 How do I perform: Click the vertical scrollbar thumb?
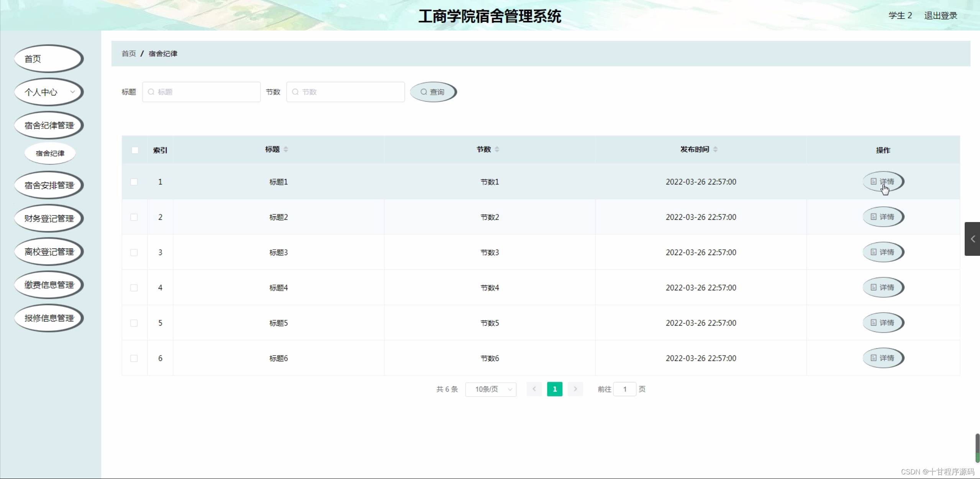coord(977,448)
